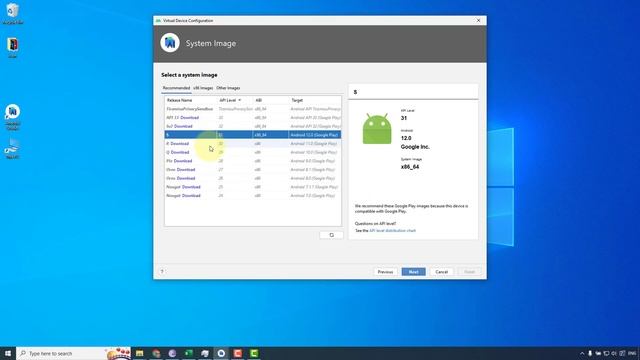Click the white taskbar icon before Android Studio
The height and width of the screenshot is (360, 640).
point(205,353)
